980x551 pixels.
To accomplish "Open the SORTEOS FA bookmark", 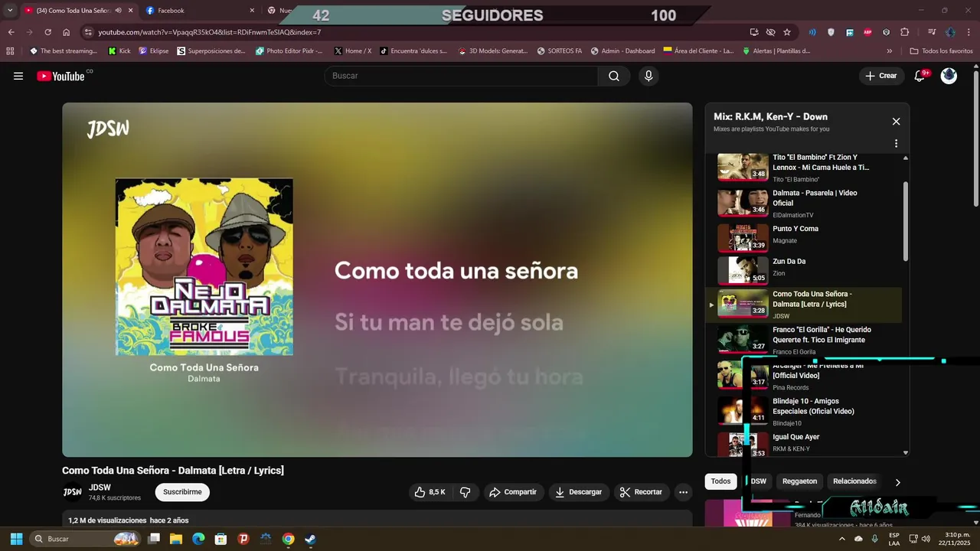I will click(x=560, y=51).
